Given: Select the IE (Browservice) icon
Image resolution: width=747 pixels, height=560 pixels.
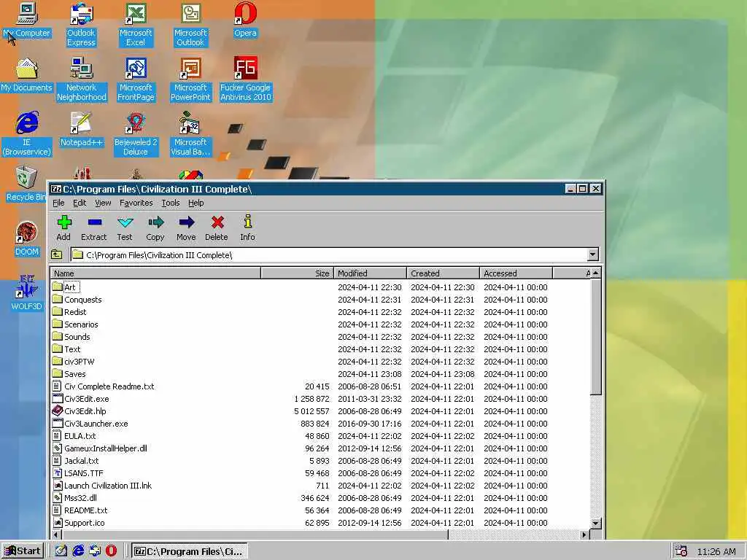Looking at the screenshot, I should pos(27,134).
